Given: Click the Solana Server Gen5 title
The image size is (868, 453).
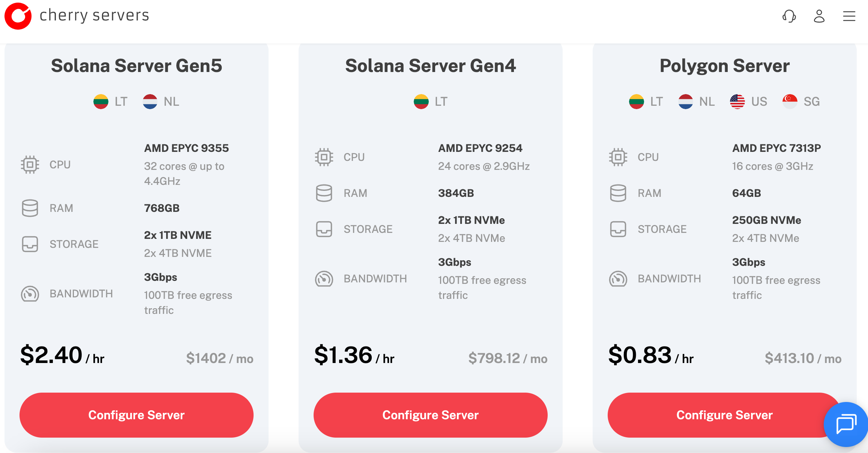Looking at the screenshot, I should [x=137, y=66].
